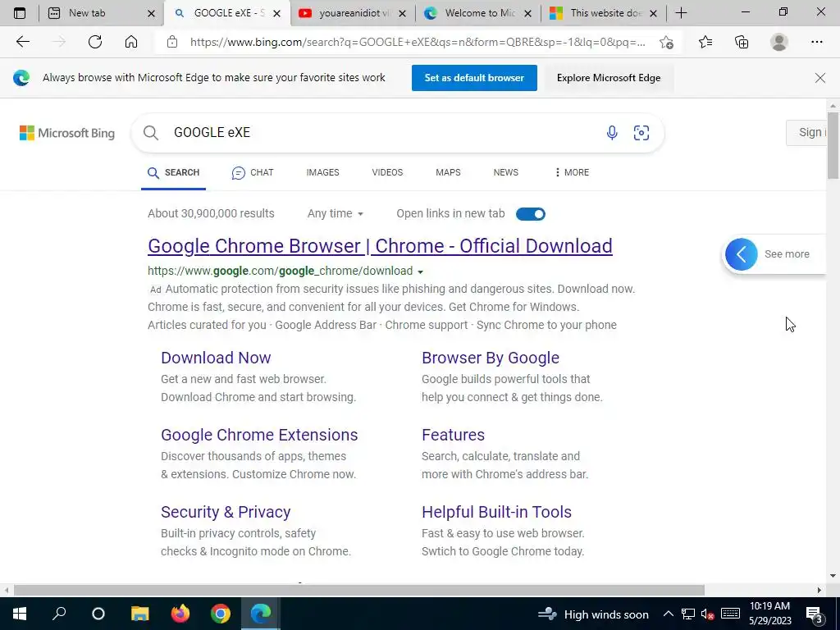Open the profile avatar icon

[x=779, y=42]
